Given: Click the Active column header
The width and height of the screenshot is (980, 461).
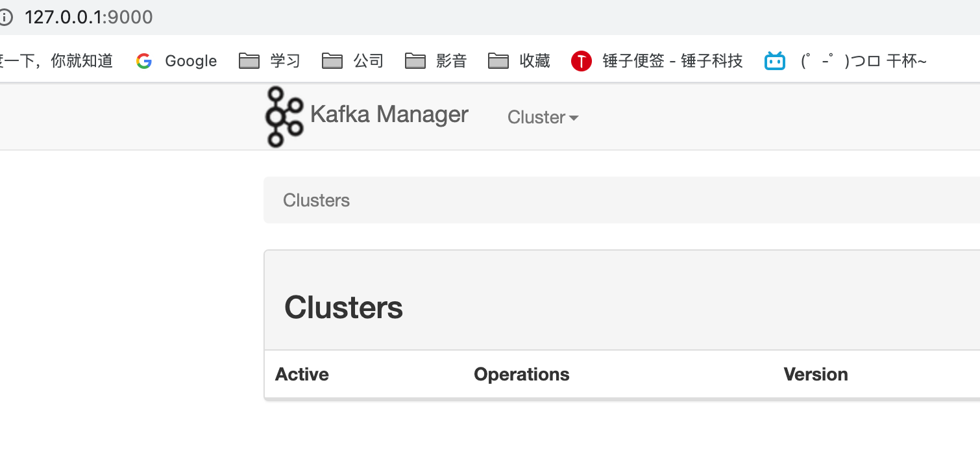Looking at the screenshot, I should coord(302,374).
